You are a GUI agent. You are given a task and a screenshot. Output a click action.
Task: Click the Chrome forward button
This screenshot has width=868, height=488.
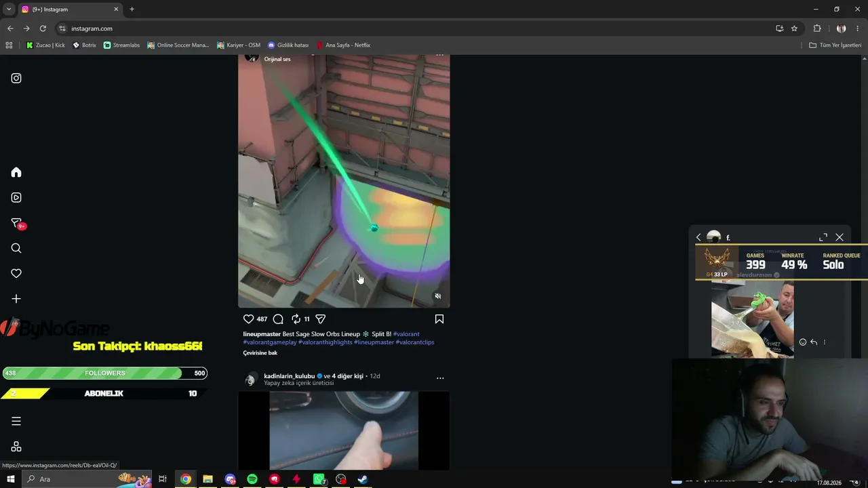coord(26,28)
